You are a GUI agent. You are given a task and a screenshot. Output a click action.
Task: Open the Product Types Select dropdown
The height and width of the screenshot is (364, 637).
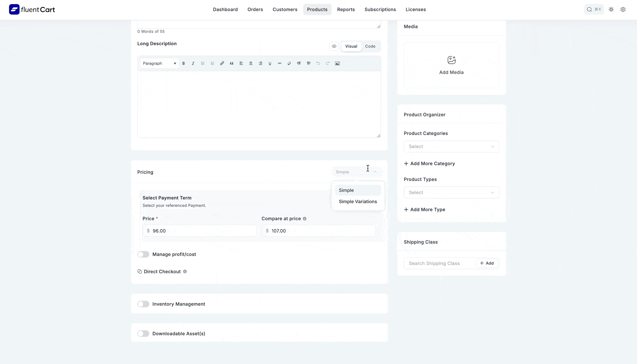click(x=451, y=192)
